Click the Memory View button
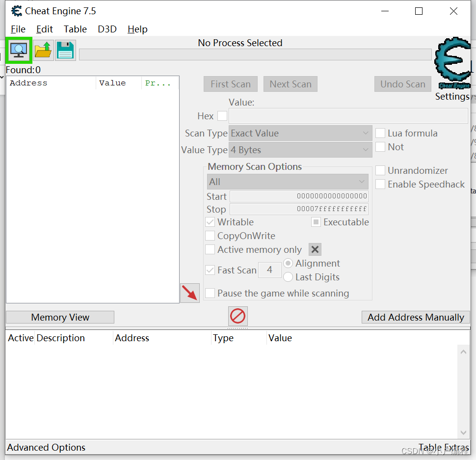The height and width of the screenshot is (460, 476). click(59, 317)
